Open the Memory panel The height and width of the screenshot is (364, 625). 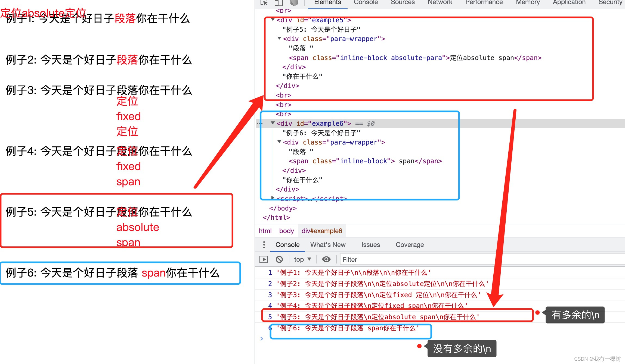point(527,2)
